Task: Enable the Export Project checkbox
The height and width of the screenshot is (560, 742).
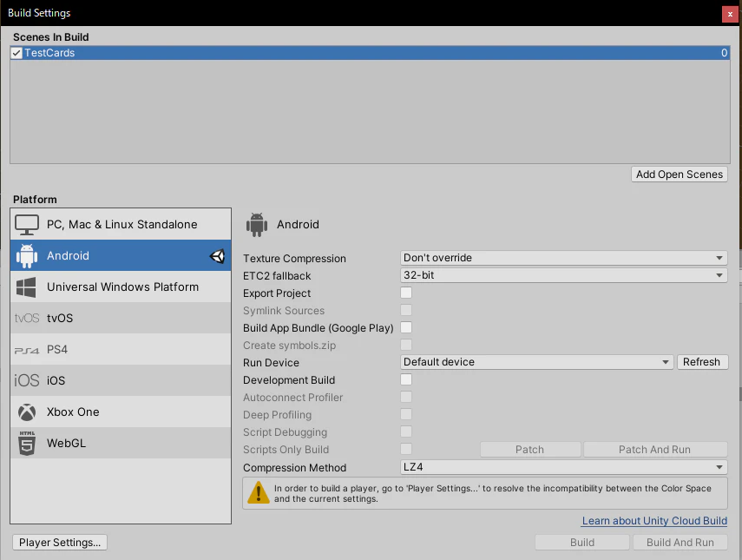Action: coord(406,293)
